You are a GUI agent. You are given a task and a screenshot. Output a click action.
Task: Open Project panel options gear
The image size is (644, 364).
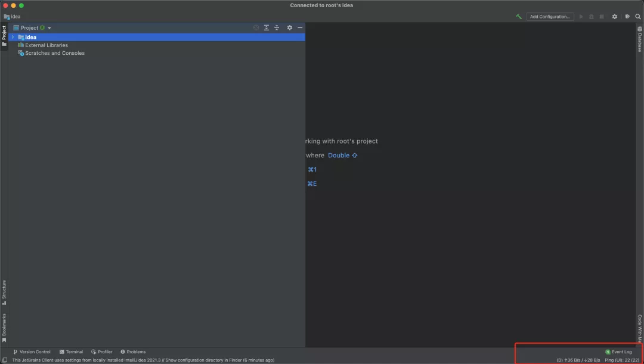290,27
